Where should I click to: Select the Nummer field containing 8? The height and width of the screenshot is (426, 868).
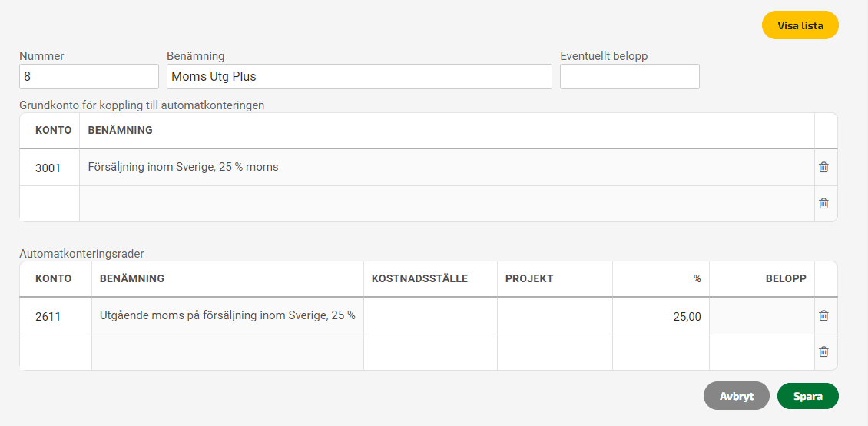tap(89, 76)
